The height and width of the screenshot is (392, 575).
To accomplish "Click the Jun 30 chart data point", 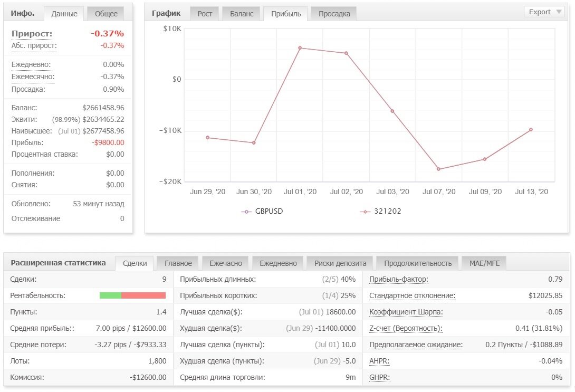I will pyautogui.click(x=254, y=142).
